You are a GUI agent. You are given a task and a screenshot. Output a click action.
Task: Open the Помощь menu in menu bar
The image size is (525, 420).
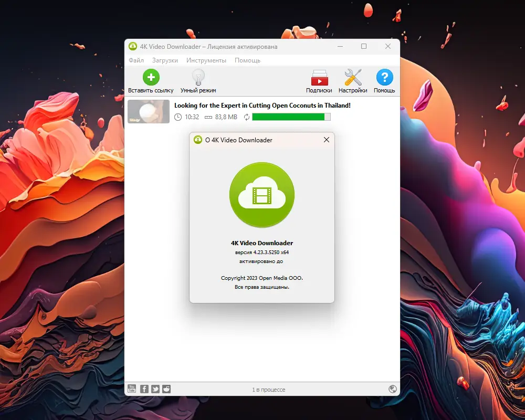(x=247, y=60)
